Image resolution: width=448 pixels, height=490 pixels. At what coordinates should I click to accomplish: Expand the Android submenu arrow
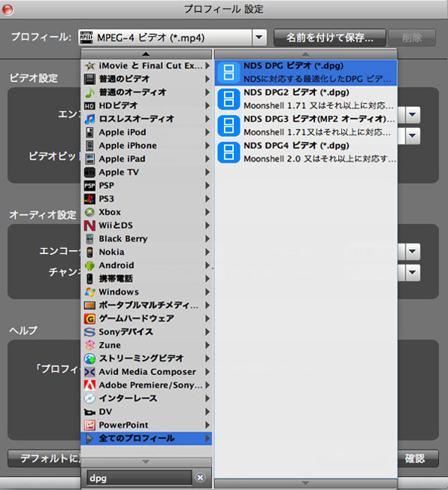click(207, 265)
